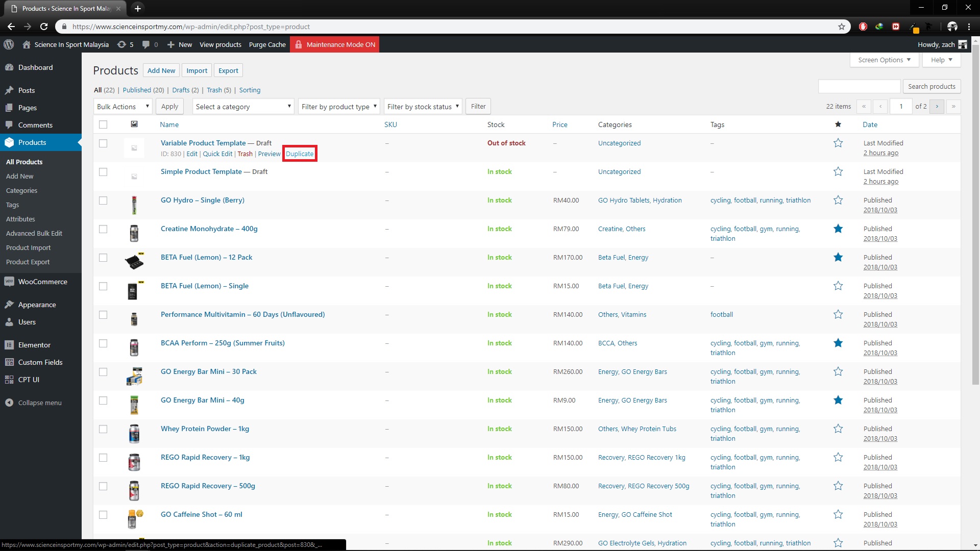Select Simple Product Template checkbox

click(103, 172)
